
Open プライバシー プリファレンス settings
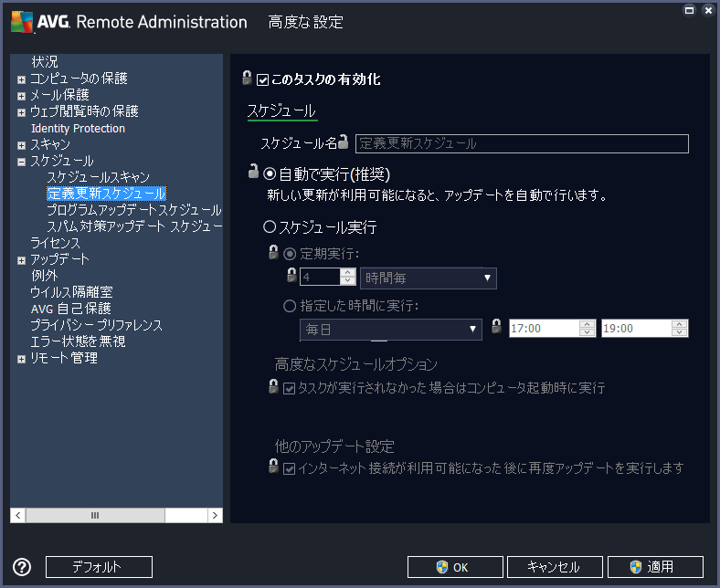pyautogui.click(x=97, y=325)
